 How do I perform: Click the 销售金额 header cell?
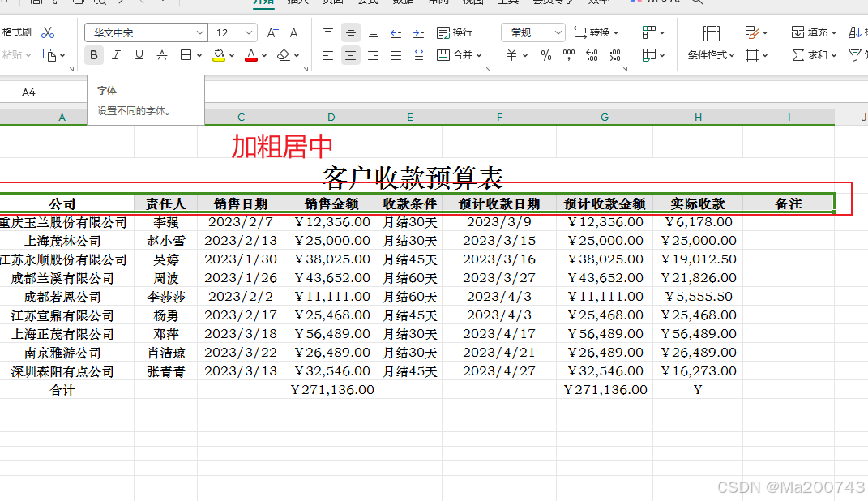[331, 203]
